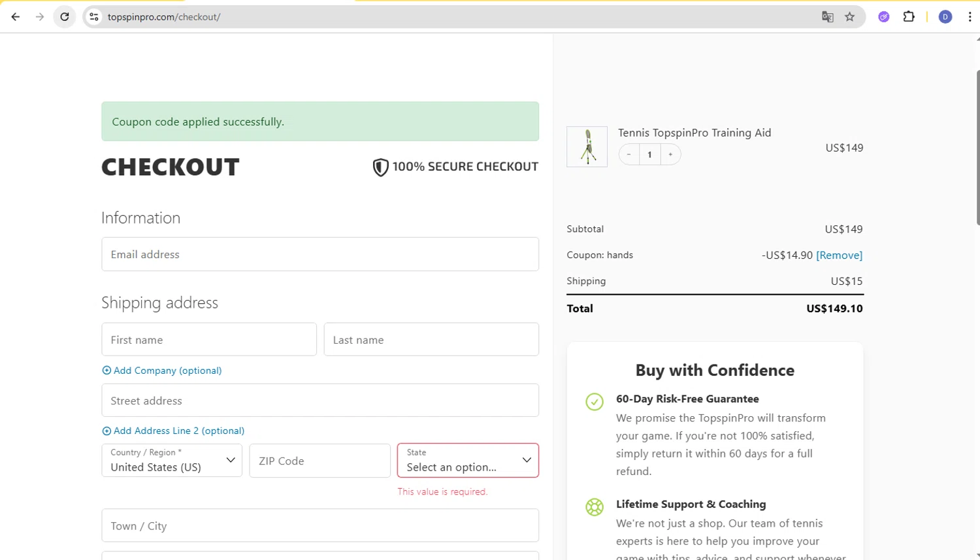Focus the First name field
The height and width of the screenshot is (560, 980).
[x=209, y=339]
